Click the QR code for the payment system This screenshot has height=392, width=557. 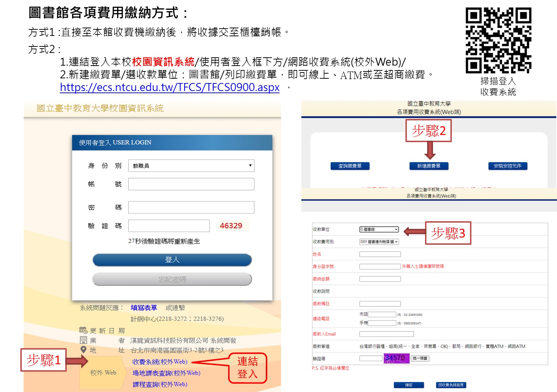tap(498, 40)
